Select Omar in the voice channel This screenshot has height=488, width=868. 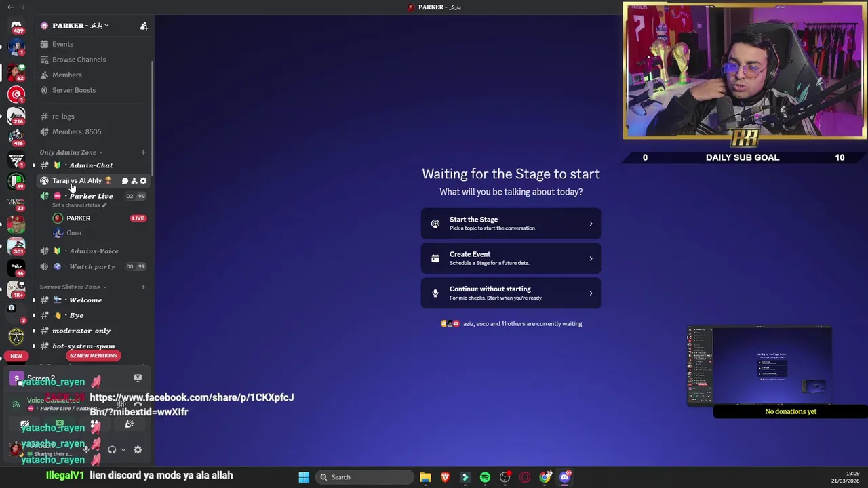(74, 233)
